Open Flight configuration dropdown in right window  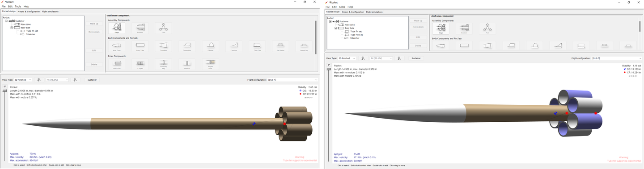[617, 58]
